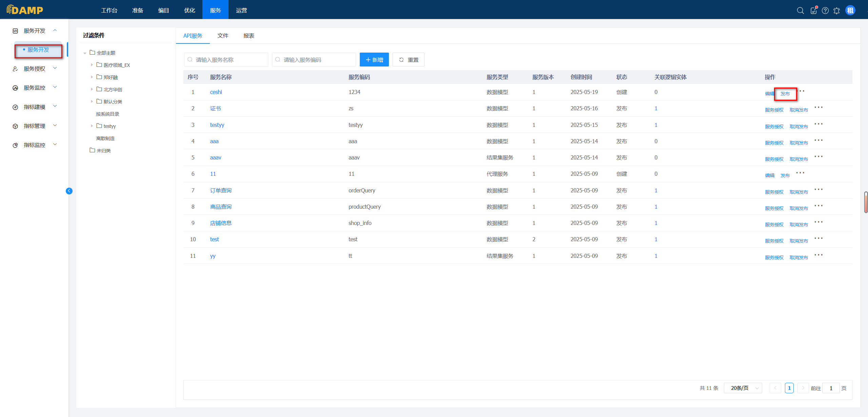Expand the 医疗领域_EX tree folder
868x417 pixels.
(x=92, y=65)
